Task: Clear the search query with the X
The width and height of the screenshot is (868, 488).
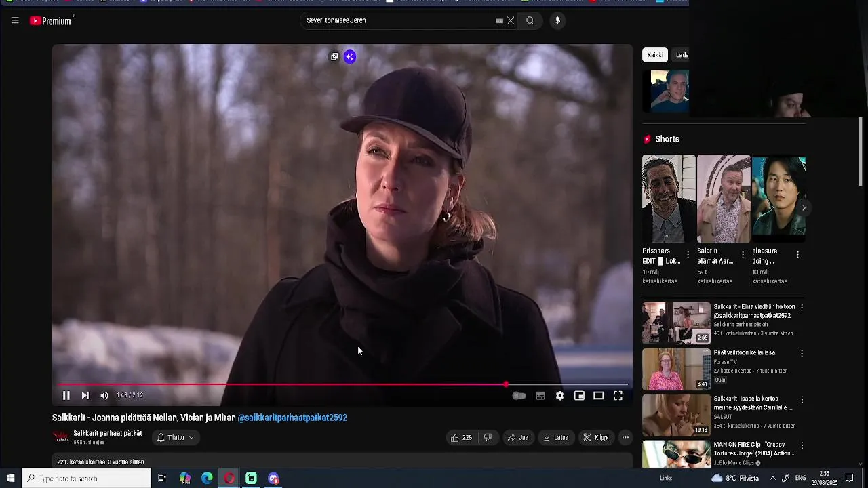Action: click(511, 20)
